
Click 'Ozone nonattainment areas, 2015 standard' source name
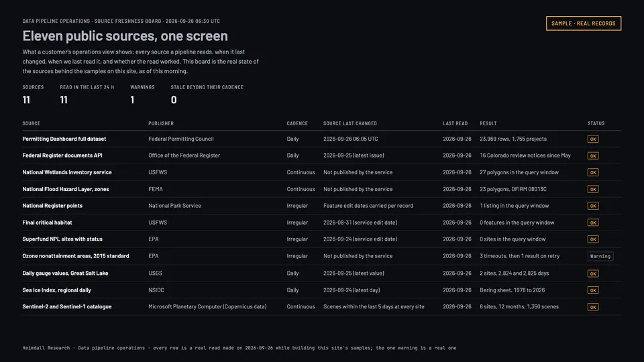click(x=76, y=255)
